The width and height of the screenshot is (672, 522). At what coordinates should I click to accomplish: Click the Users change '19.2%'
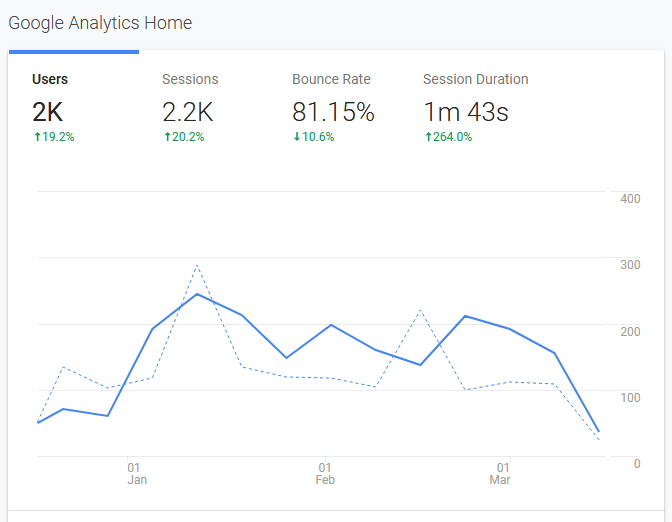coord(54,137)
